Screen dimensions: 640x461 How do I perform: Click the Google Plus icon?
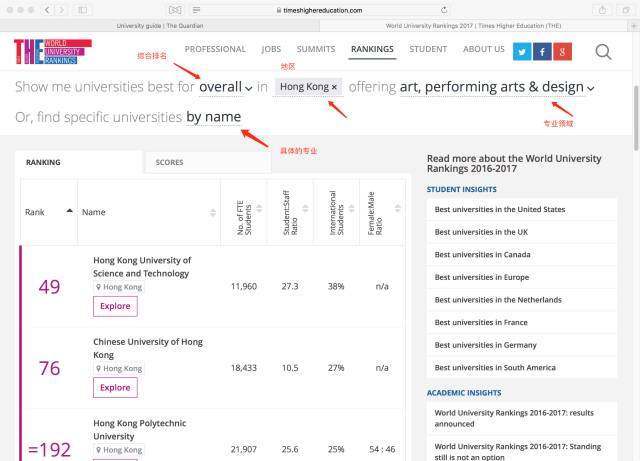(563, 52)
